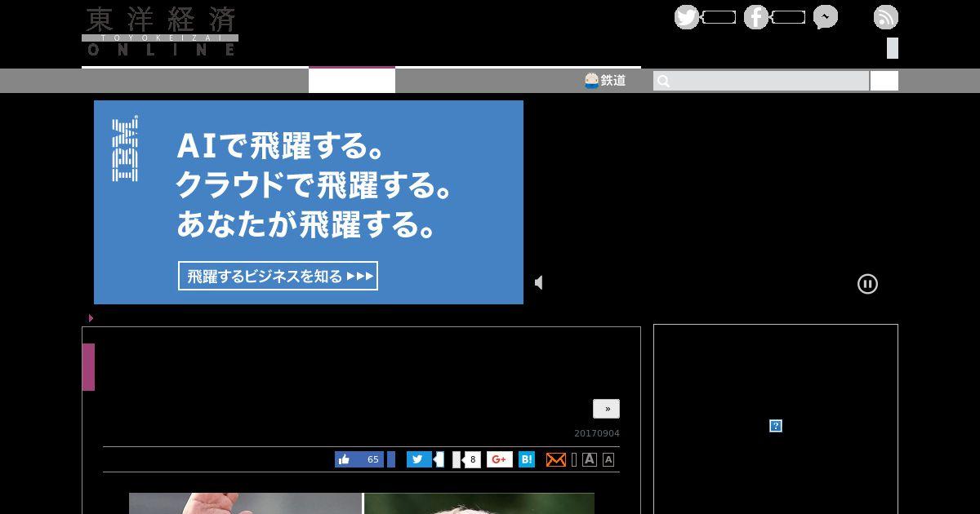Bookmark with the Hatena B! button
The image size is (980, 514).
tap(527, 459)
